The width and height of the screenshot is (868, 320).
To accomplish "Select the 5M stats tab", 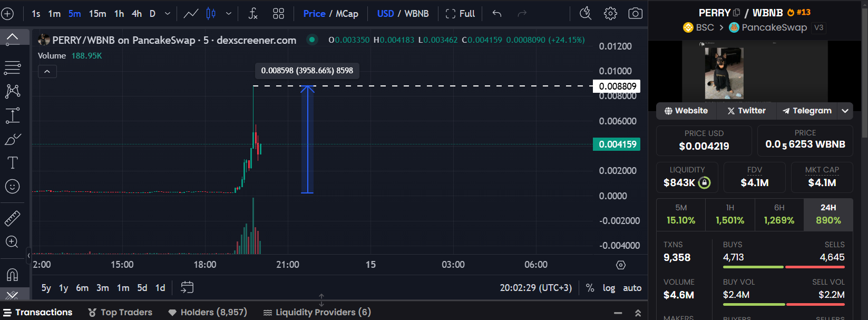I will (681, 215).
